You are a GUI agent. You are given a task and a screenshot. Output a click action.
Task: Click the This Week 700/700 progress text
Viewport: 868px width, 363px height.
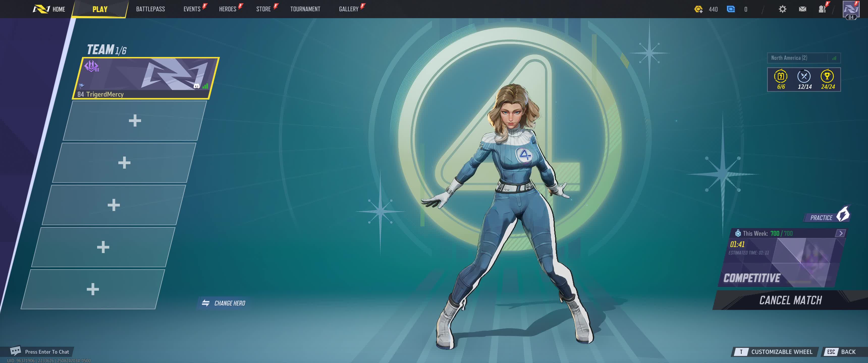coord(768,233)
